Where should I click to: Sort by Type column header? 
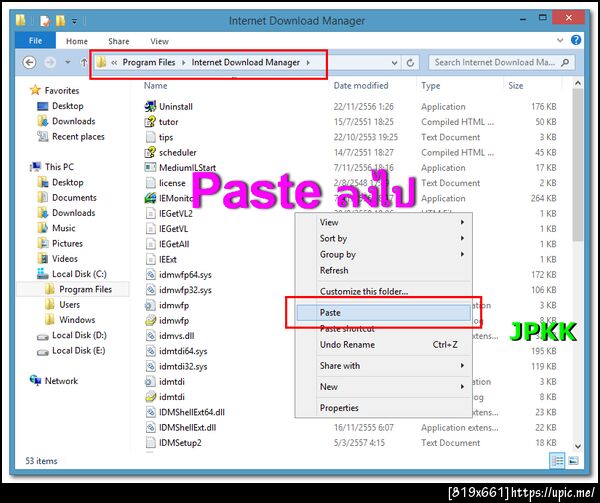pos(430,86)
